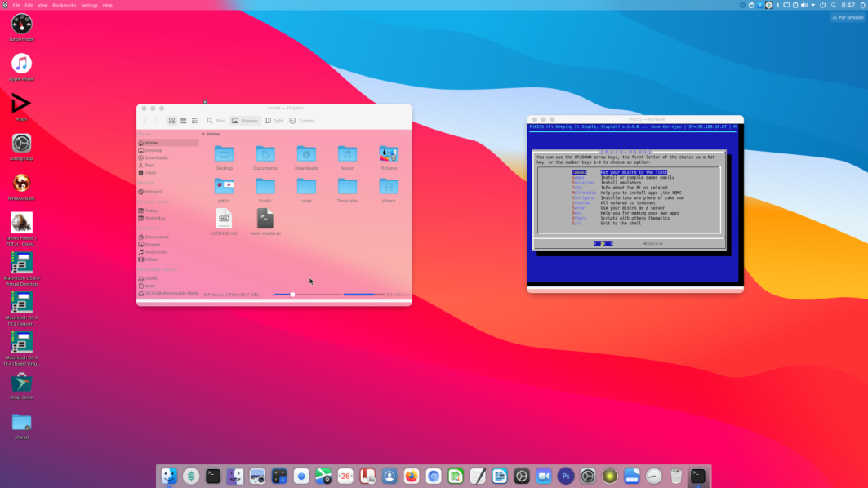Expand the Home breadcrumb arrow
This screenshot has width=868, height=488.
tap(203, 134)
